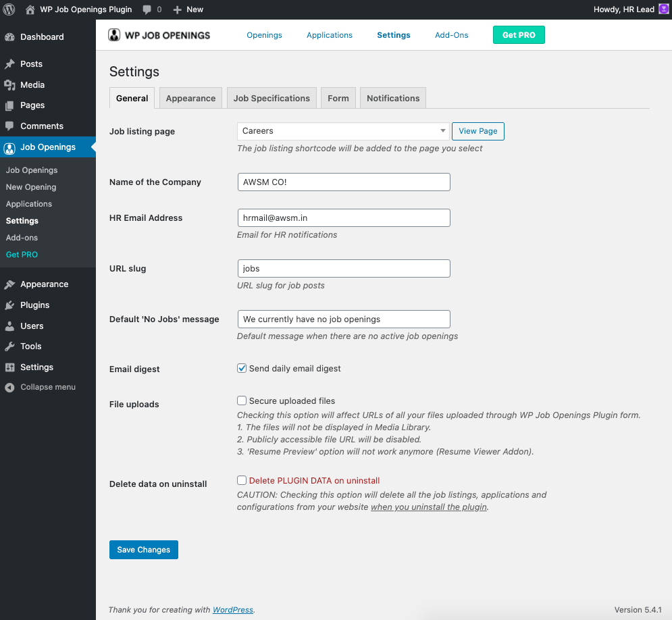Open New Opening submenu item
The height and width of the screenshot is (620, 672).
(x=31, y=187)
